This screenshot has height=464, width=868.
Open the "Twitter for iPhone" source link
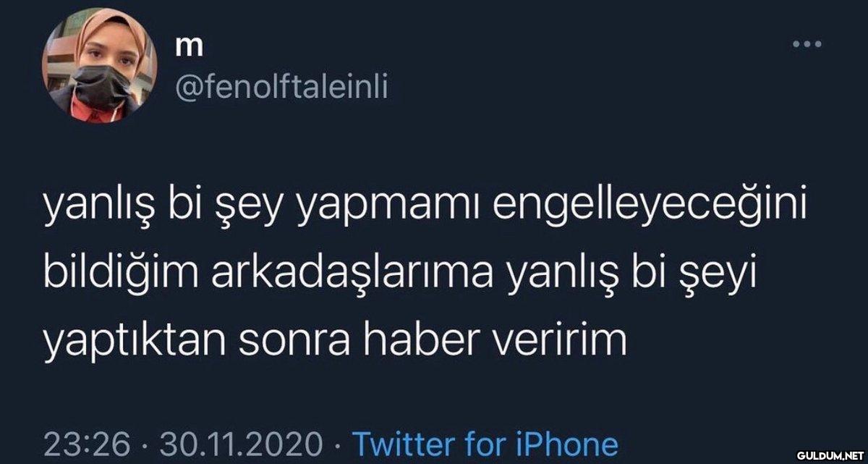click(484, 443)
